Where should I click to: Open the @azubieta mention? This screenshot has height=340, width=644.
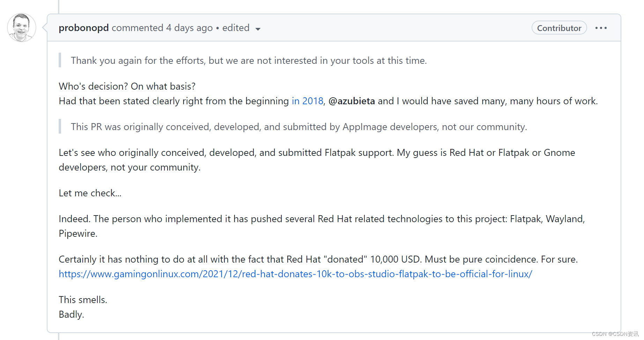click(x=351, y=101)
